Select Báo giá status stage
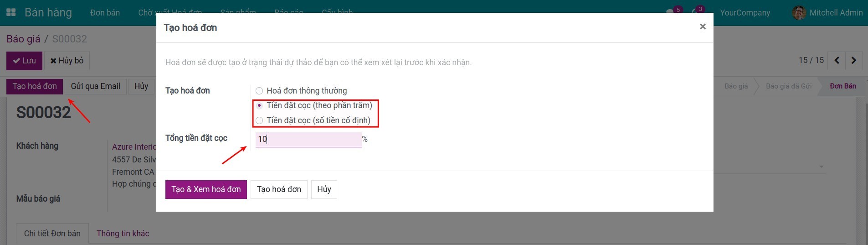The image size is (868, 245). pyautogui.click(x=736, y=86)
